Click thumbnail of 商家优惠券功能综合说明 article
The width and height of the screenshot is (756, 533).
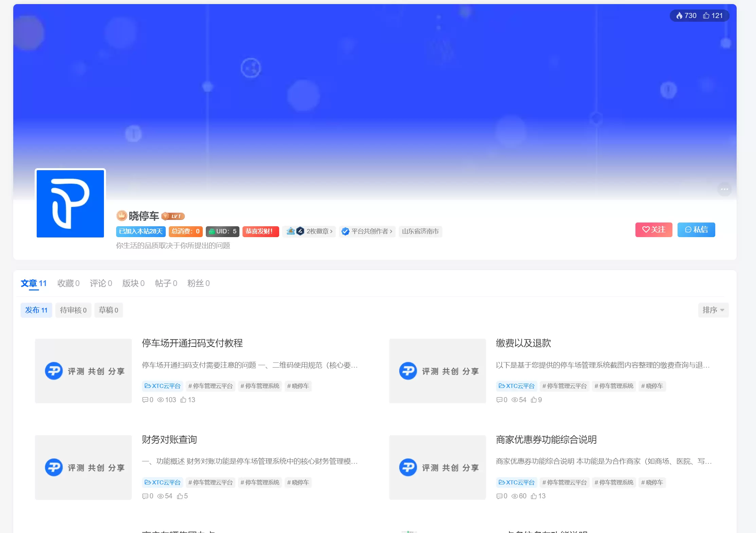coord(437,467)
